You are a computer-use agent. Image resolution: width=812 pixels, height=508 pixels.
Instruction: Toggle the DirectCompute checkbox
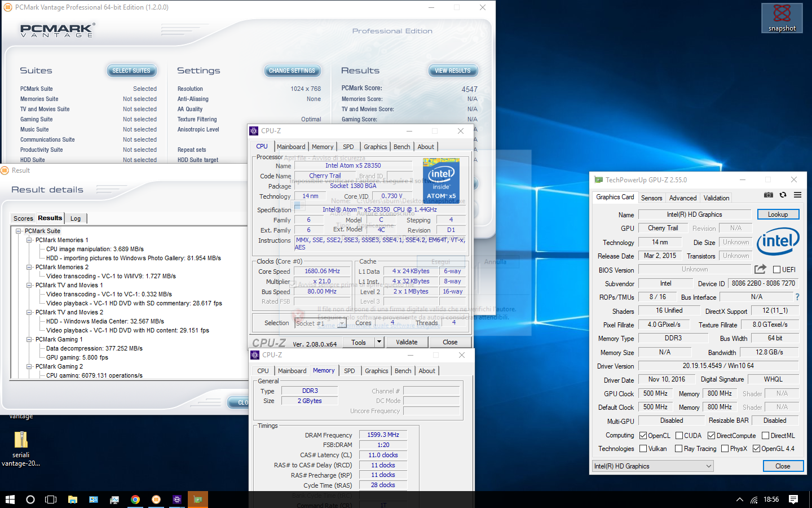[x=711, y=436]
